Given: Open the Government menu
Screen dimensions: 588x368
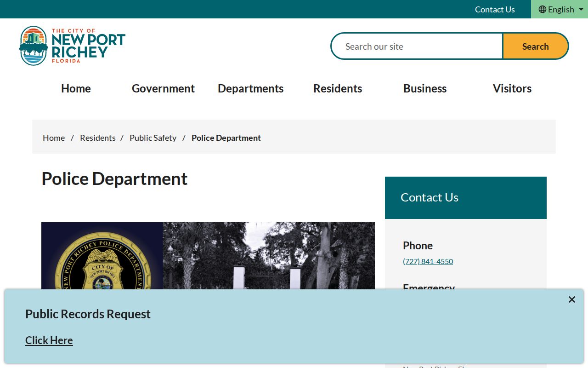Looking at the screenshot, I should (x=163, y=88).
